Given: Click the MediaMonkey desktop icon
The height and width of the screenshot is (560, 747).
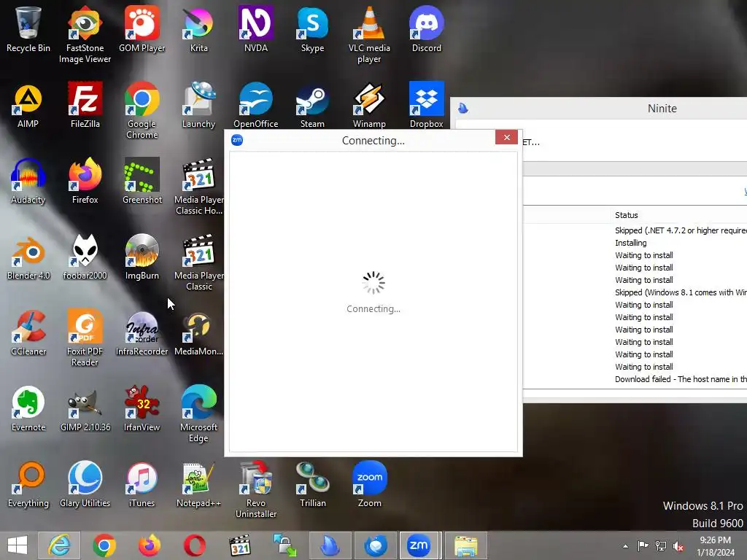Looking at the screenshot, I should coord(198,332).
